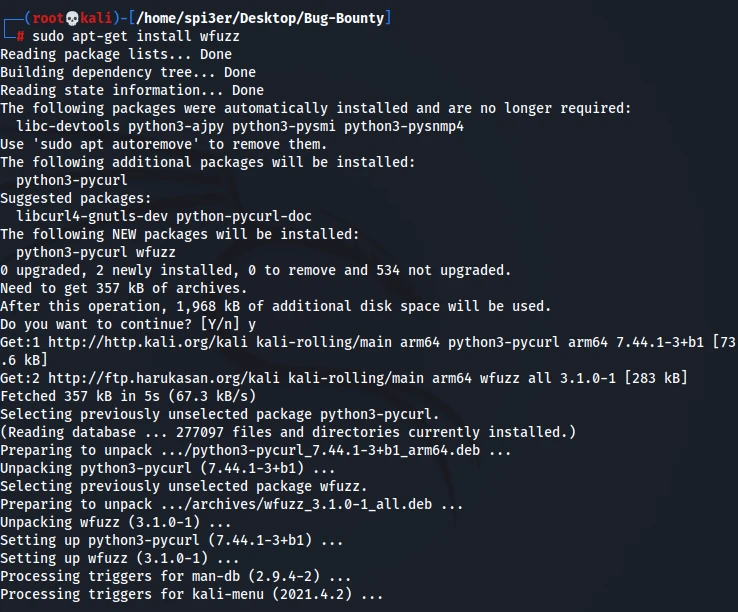
Task: Open the ftp.harukasan.org repository URL
Action: (148, 378)
